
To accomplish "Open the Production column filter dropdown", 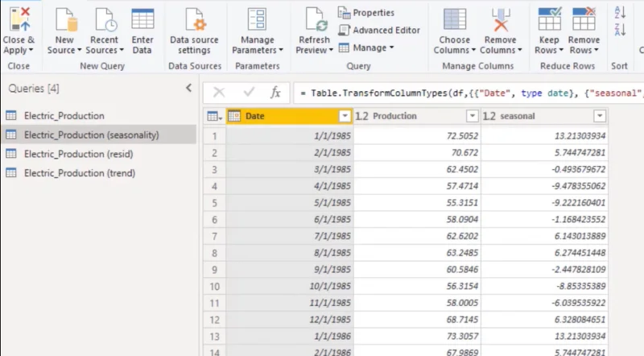I will [x=473, y=116].
